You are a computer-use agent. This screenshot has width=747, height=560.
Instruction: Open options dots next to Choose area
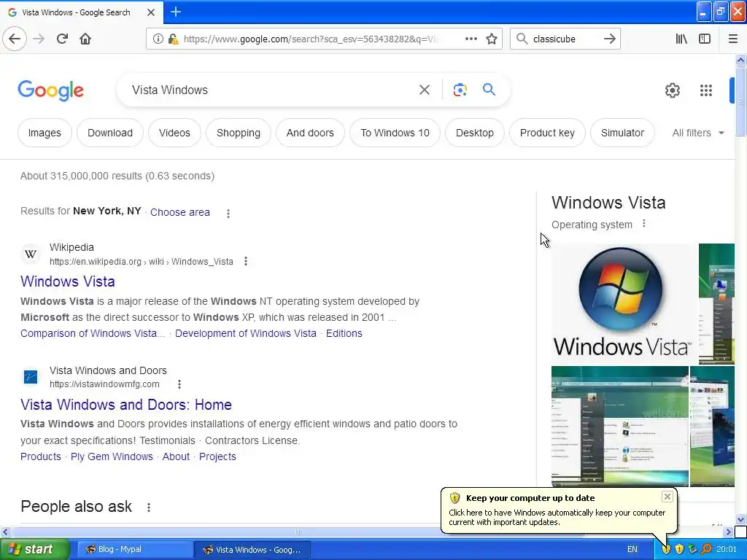pyautogui.click(x=228, y=214)
